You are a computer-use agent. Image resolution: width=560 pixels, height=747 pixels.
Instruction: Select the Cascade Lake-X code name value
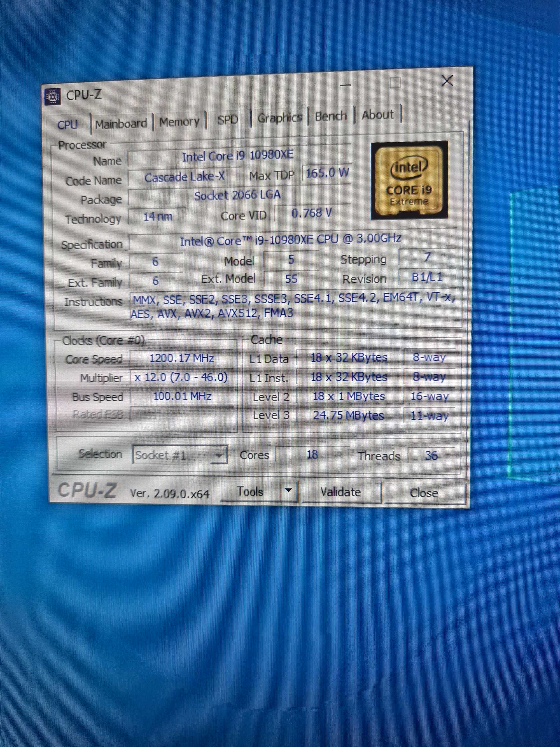coord(185,177)
